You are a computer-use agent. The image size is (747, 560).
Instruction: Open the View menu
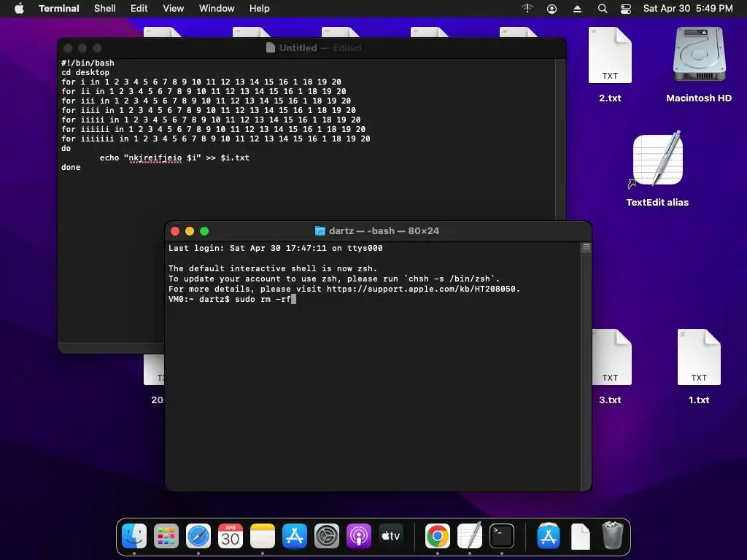click(x=173, y=9)
